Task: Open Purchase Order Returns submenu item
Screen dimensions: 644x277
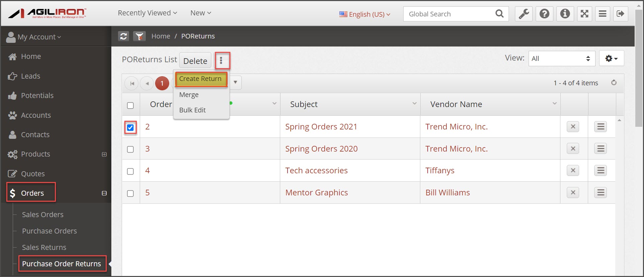Action: click(x=62, y=264)
